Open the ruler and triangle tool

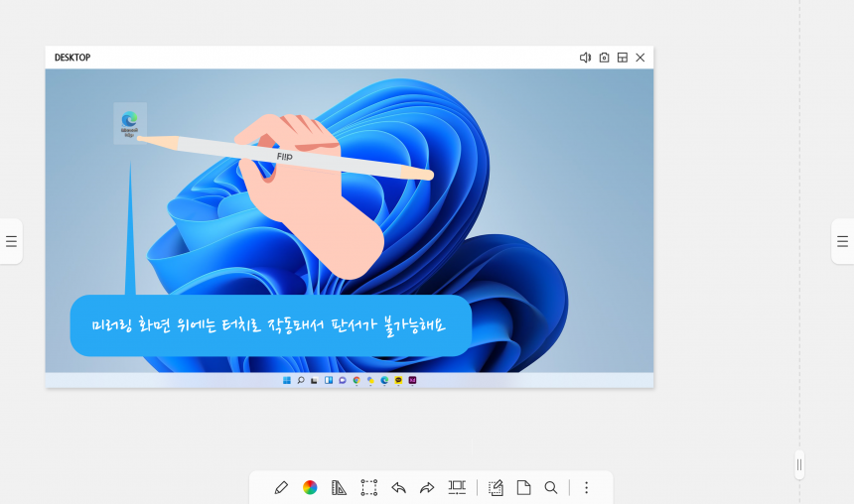click(x=339, y=488)
